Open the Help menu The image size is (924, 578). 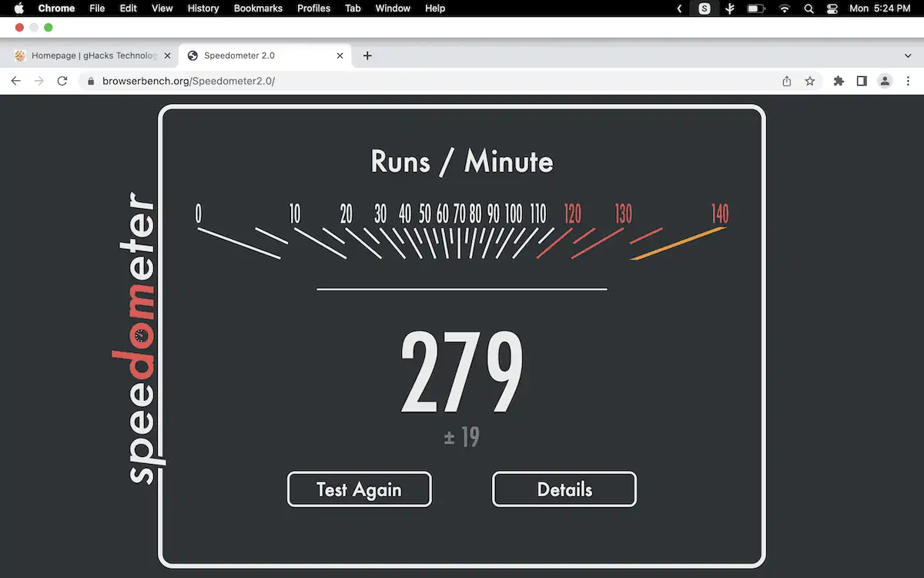coord(435,8)
